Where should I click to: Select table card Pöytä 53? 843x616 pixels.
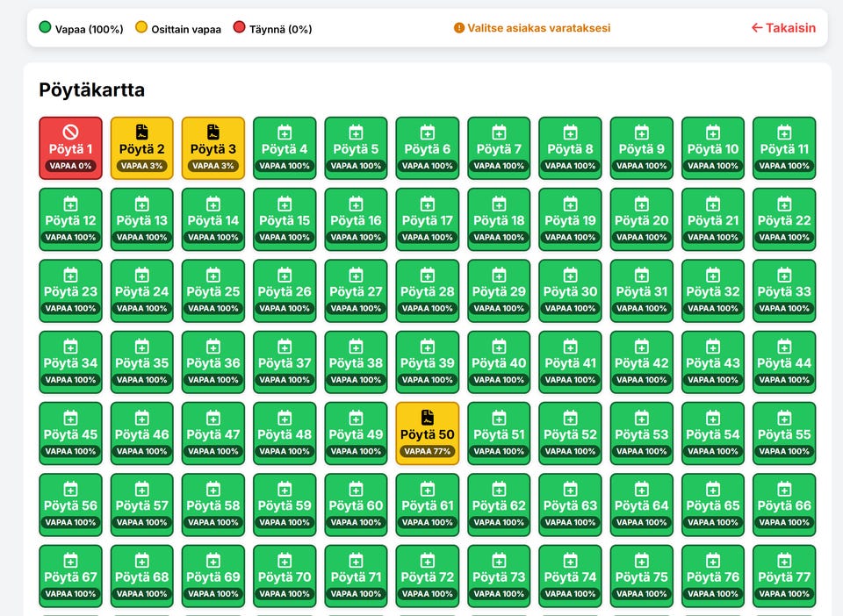point(641,433)
